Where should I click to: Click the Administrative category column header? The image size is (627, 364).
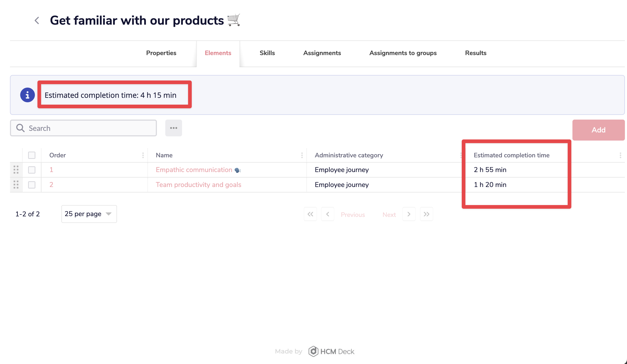pos(349,155)
